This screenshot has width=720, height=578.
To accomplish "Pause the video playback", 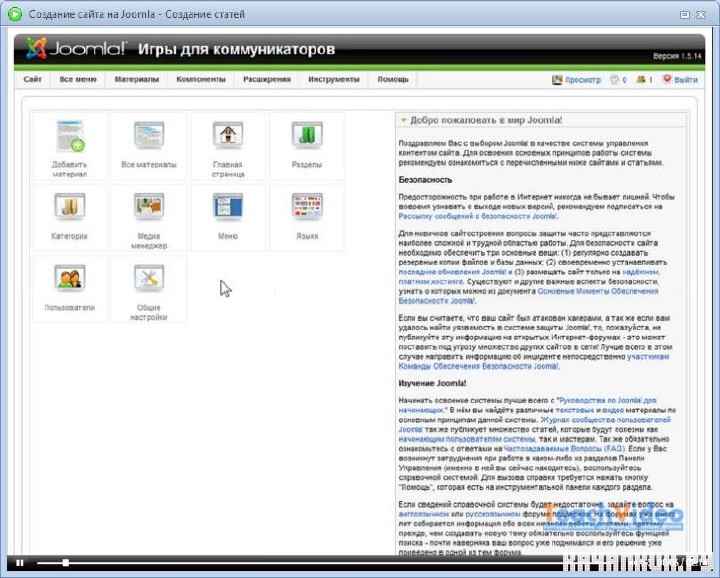I will click(x=20, y=563).
